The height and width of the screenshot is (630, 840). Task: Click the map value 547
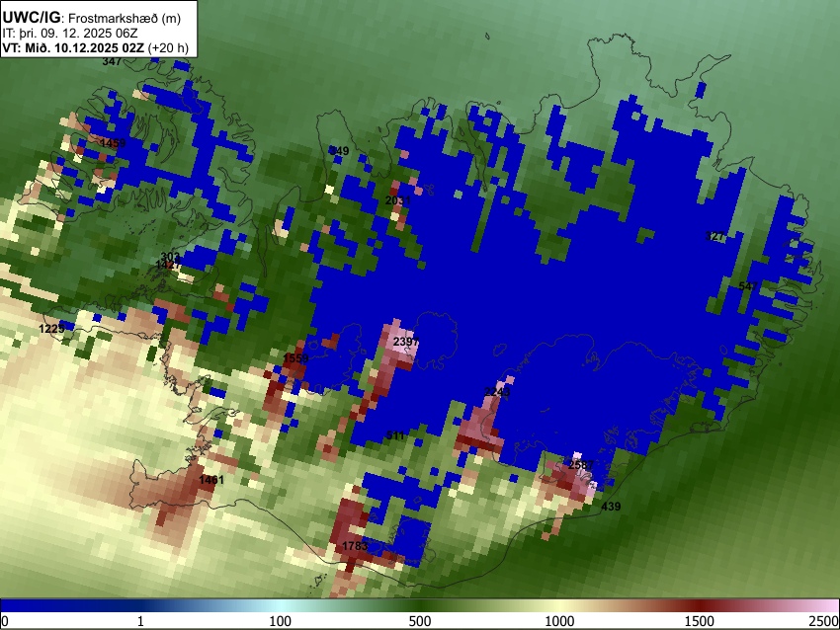click(748, 285)
